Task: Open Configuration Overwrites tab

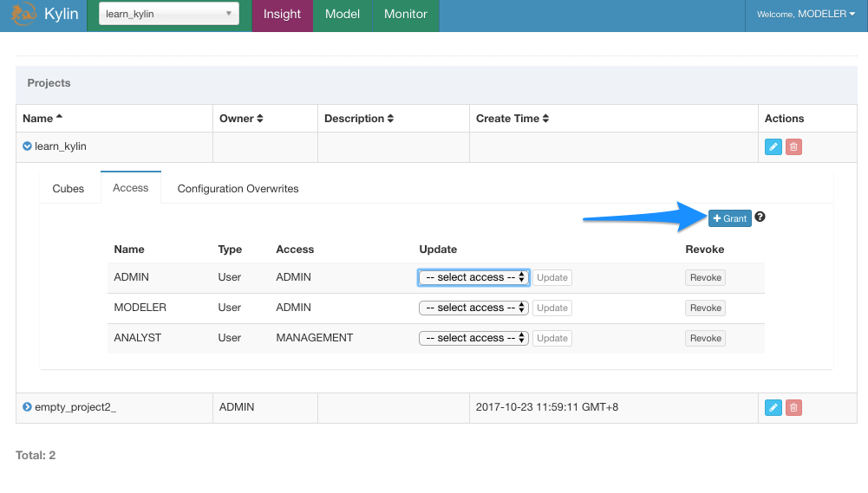Action: click(238, 188)
